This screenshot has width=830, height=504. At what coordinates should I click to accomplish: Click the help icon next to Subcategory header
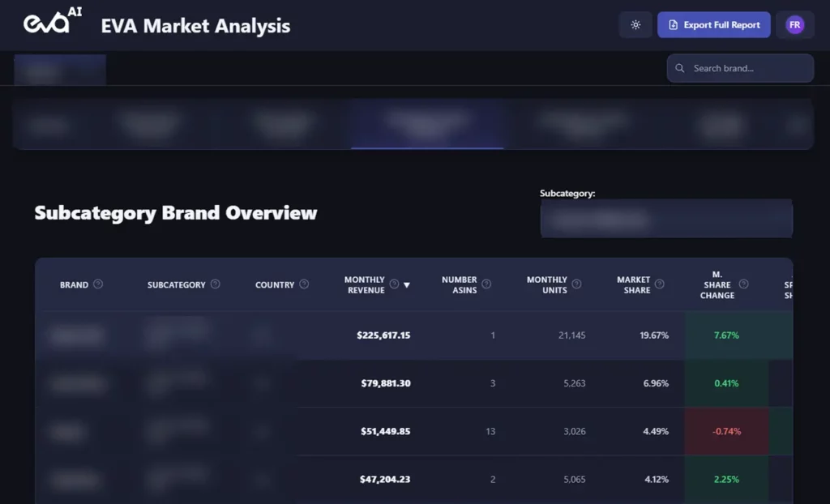[215, 284]
